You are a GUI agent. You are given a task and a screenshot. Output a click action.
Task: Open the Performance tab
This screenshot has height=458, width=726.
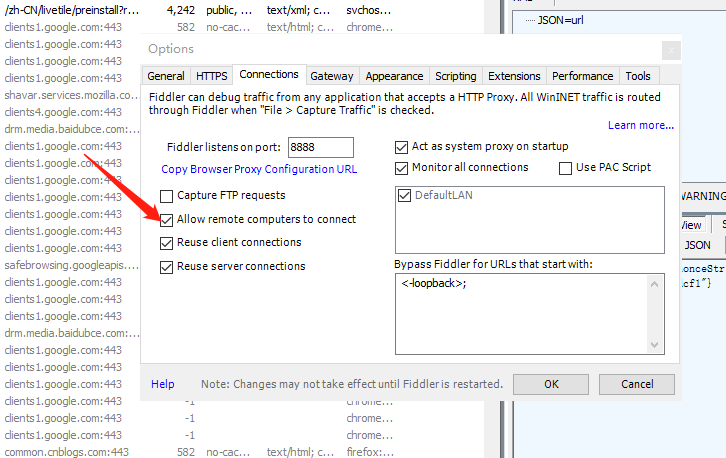click(582, 76)
